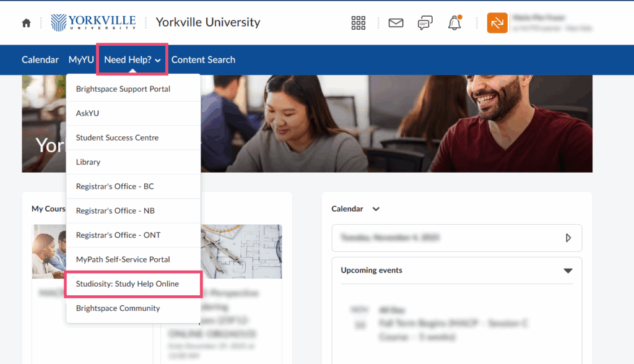The width and height of the screenshot is (634, 364).
Task: Click the orange user profile avatar
Action: 497,23
